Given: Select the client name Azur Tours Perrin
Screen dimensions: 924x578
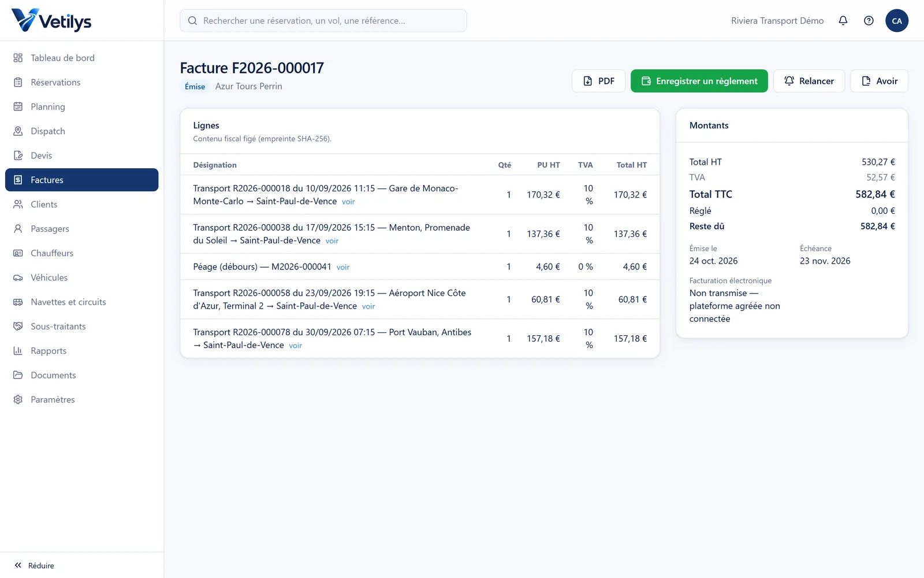Looking at the screenshot, I should 249,86.
